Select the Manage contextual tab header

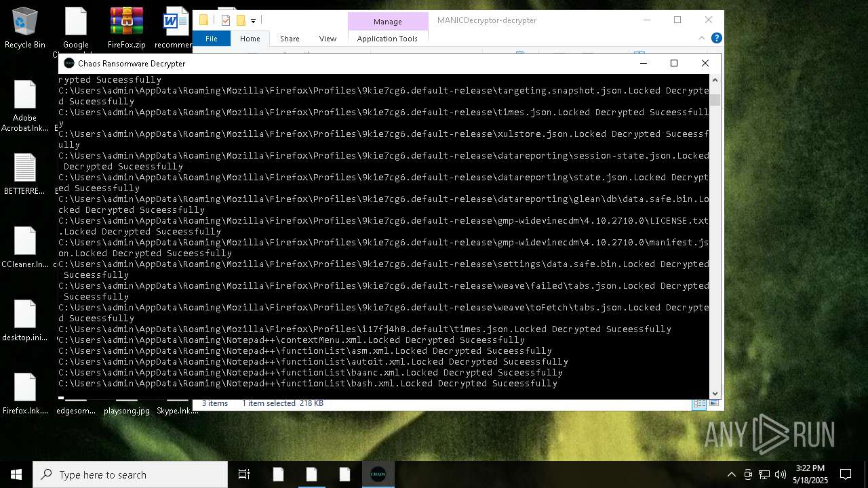point(388,21)
